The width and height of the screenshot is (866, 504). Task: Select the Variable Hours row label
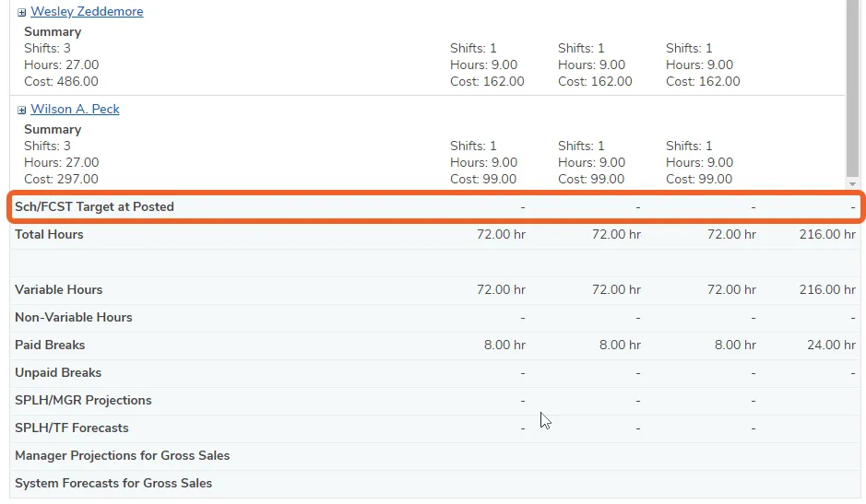click(58, 289)
